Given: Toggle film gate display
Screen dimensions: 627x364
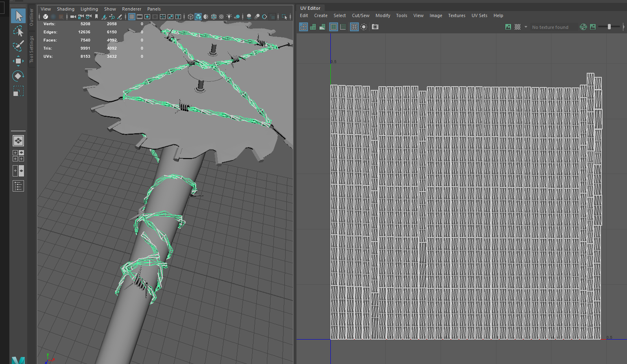Looking at the screenshot, I should click(140, 17).
